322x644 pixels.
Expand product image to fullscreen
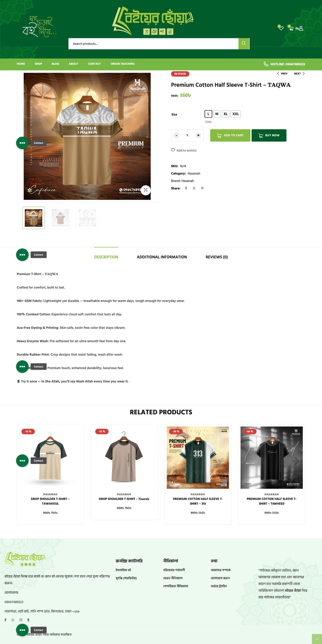click(146, 190)
